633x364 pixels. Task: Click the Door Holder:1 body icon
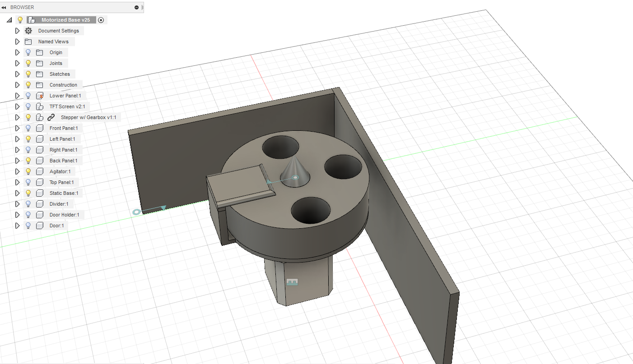39,215
